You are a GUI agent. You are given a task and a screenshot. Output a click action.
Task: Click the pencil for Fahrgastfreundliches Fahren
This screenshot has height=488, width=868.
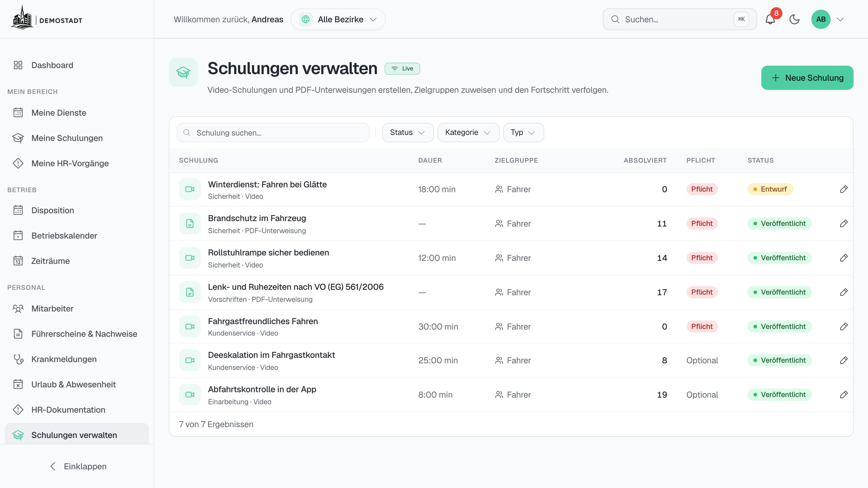coord(844,327)
